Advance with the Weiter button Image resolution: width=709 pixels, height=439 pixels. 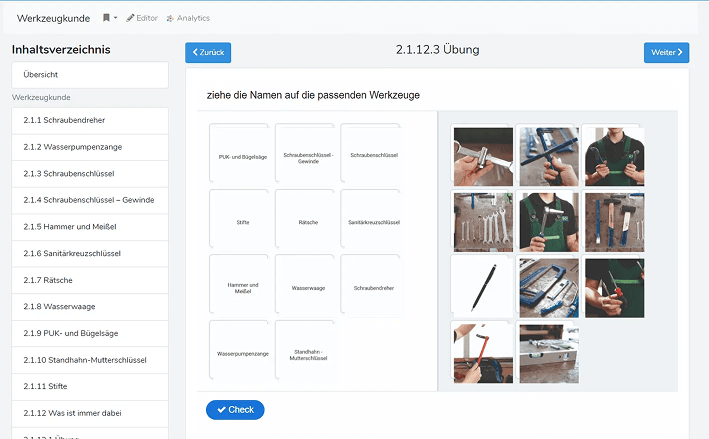(x=666, y=52)
